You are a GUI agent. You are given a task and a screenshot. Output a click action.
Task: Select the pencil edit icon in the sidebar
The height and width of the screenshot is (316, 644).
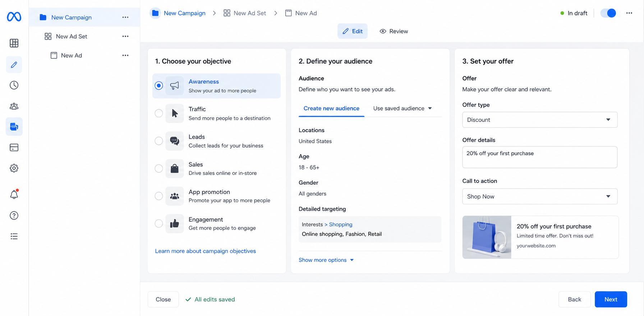point(14,65)
